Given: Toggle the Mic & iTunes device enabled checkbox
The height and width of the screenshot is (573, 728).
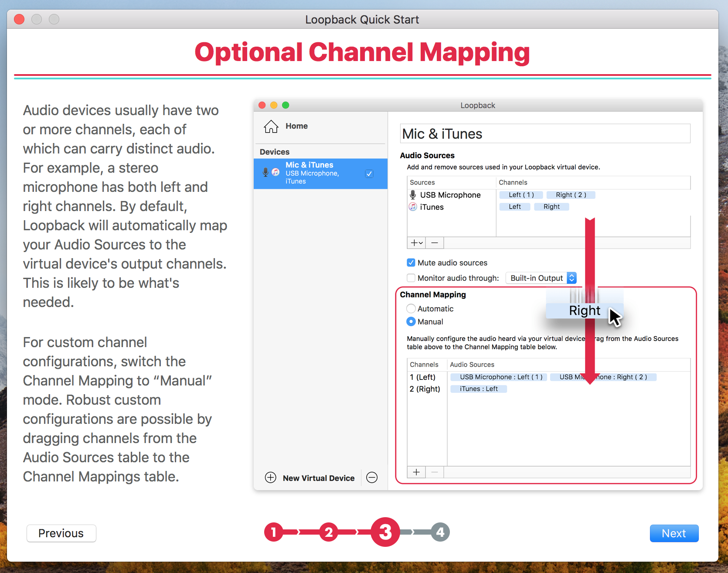Looking at the screenshot, I should [x=369, y=174].
